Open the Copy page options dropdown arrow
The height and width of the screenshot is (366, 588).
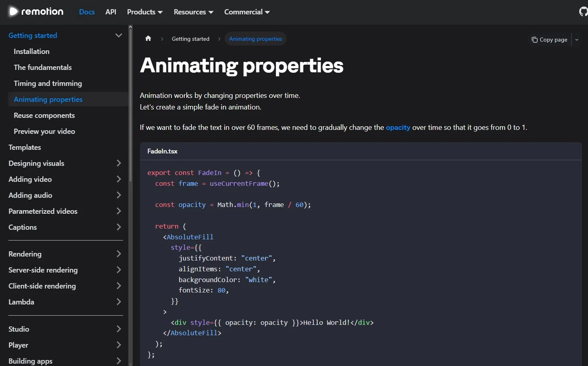pyautogui.click(x=577, y=40)
